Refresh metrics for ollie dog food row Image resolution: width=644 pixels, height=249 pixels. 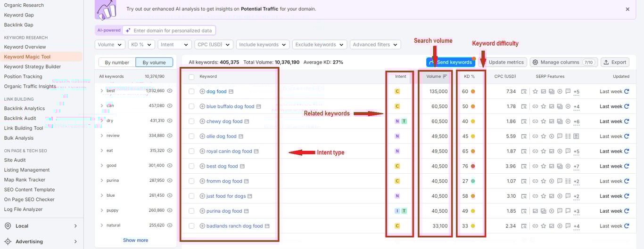tap(627, 136)
